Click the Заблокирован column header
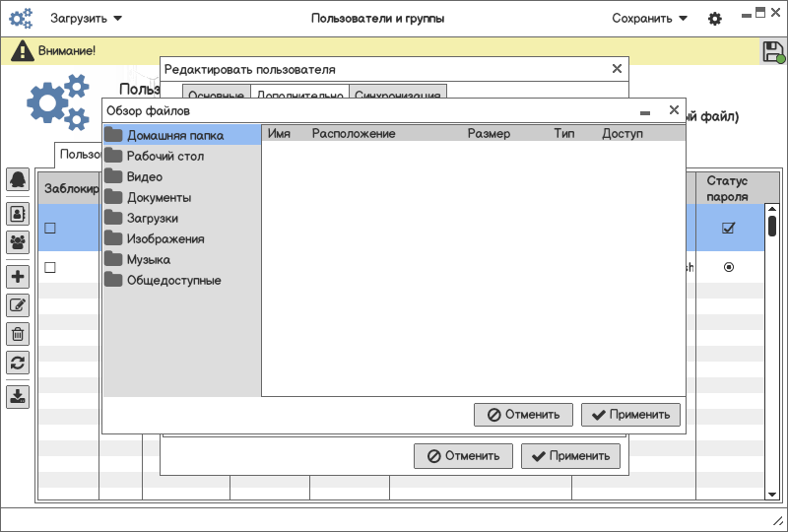The width and height of the screenshot is (788, 532). click(x=69, y=188)
